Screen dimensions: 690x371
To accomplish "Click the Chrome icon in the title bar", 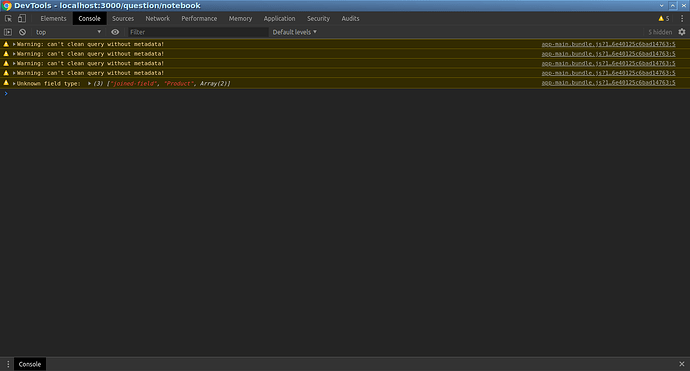I will click(x=7, y=5).
